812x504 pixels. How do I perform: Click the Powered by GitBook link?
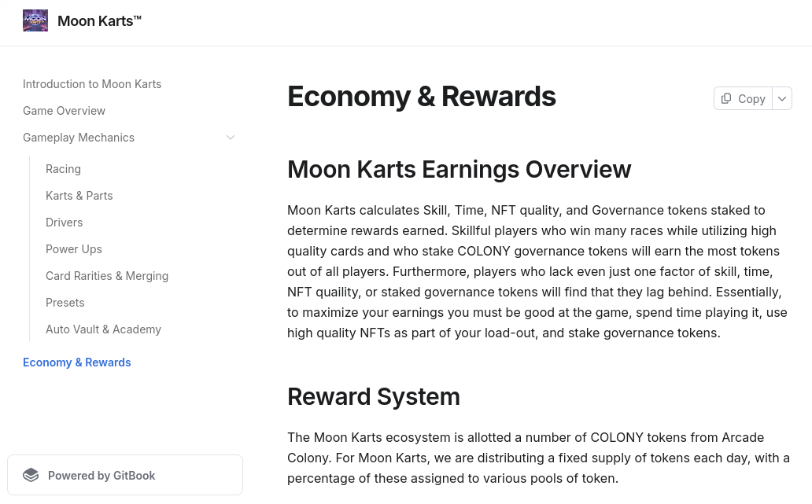click(125, 475)
